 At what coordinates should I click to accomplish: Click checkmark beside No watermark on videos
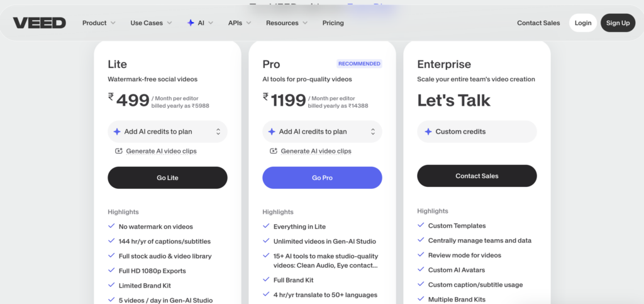111,227
